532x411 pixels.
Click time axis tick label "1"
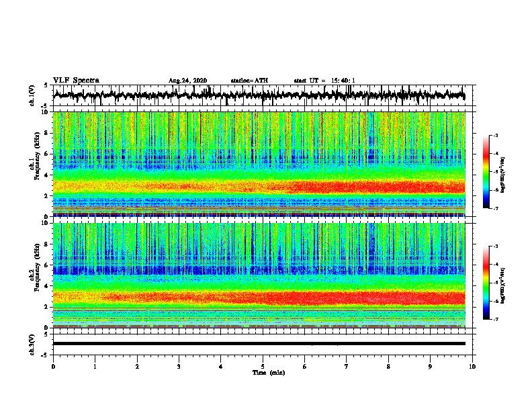pos(95,367)
